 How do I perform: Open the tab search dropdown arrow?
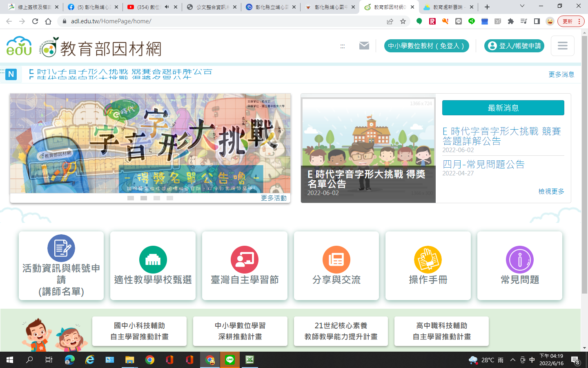click(522, 6)
